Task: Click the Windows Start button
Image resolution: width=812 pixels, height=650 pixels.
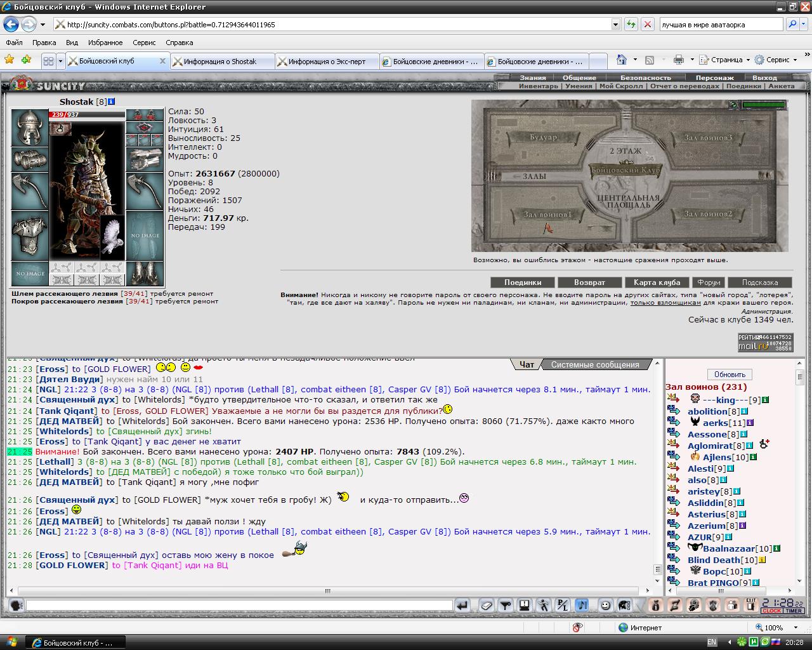Action: pyautogui.click(x=12, y=642)
